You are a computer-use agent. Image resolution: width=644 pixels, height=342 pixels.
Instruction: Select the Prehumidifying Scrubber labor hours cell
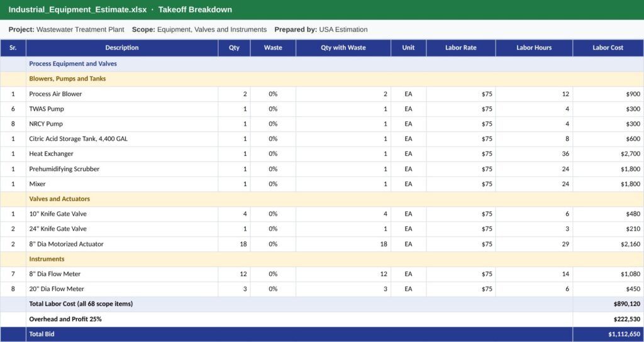[x=534, y=169]
